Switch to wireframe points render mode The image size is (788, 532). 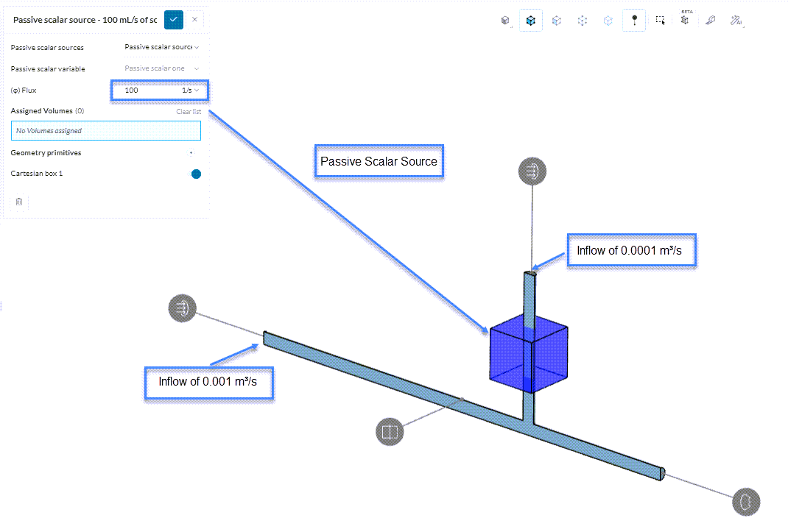[582, 21]
